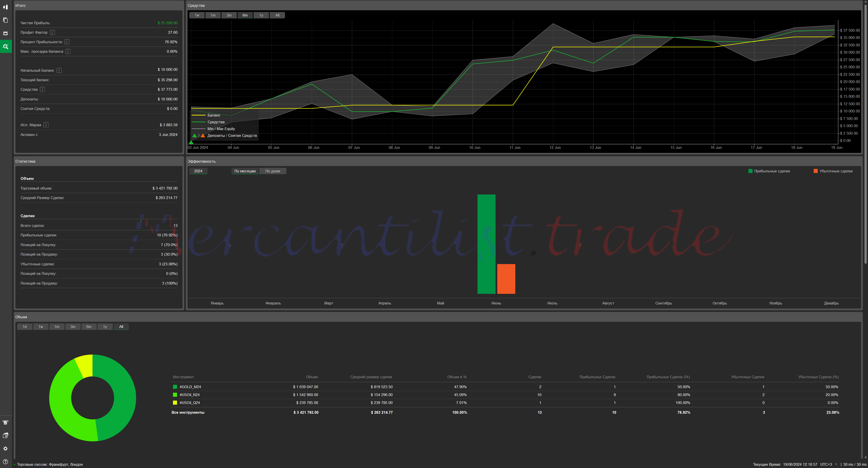Viewport: 868px width, 468px height.
Task: Click info icon beside Профит Фактор
Action: pos(52,32)
